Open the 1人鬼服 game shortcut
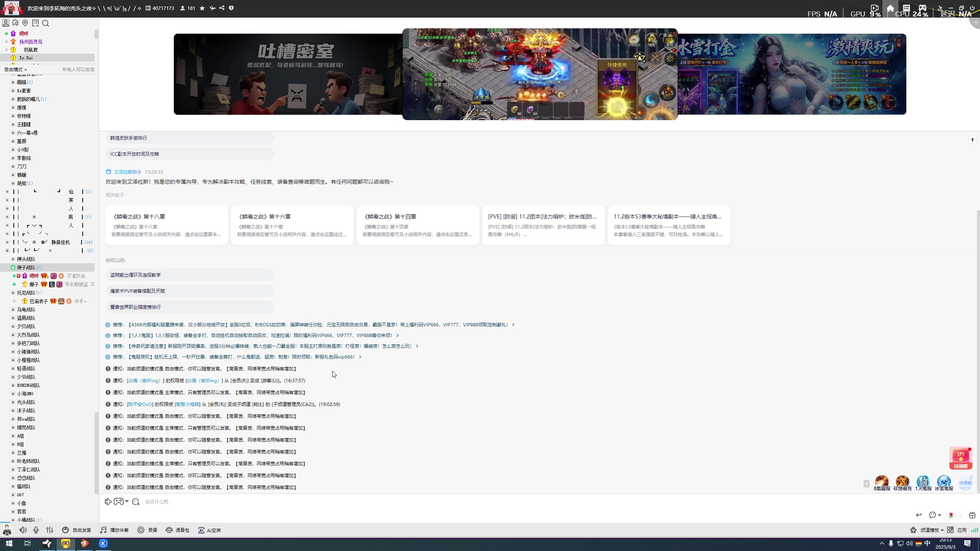Viewport: 980px width, 551px height. tap(923, 483)
